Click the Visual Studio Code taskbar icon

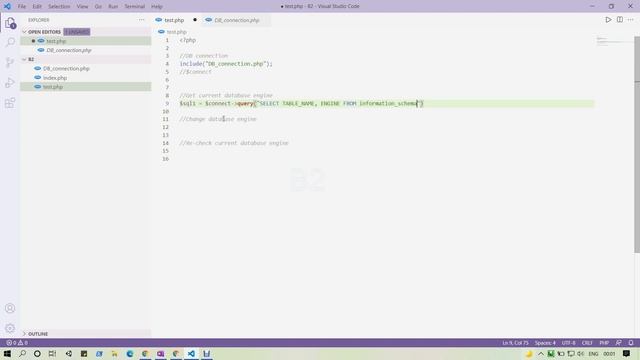click(x=191, y=353)
